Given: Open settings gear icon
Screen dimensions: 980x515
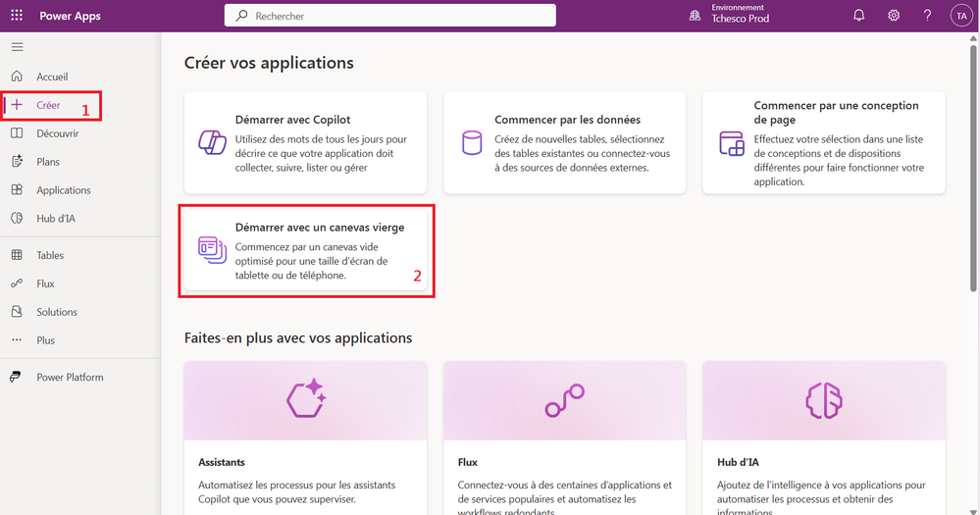Looking at the screenshot, I should coord(894,16).
